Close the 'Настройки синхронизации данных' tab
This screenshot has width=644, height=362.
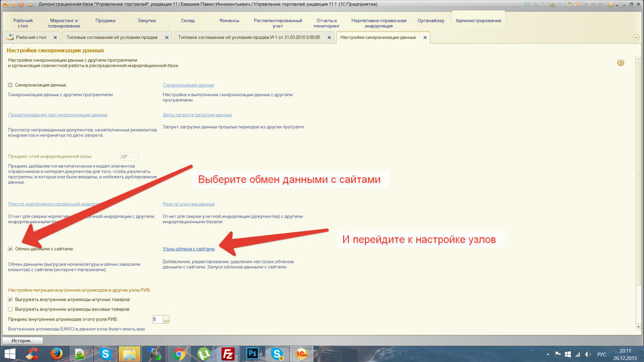coord(425,38)
